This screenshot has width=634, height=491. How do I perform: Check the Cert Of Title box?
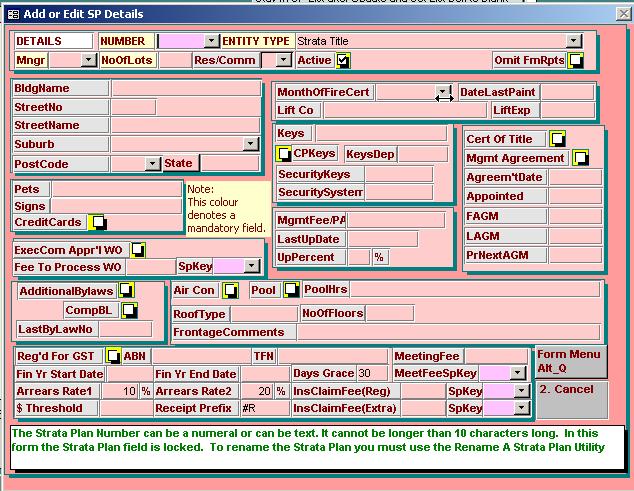557,139
